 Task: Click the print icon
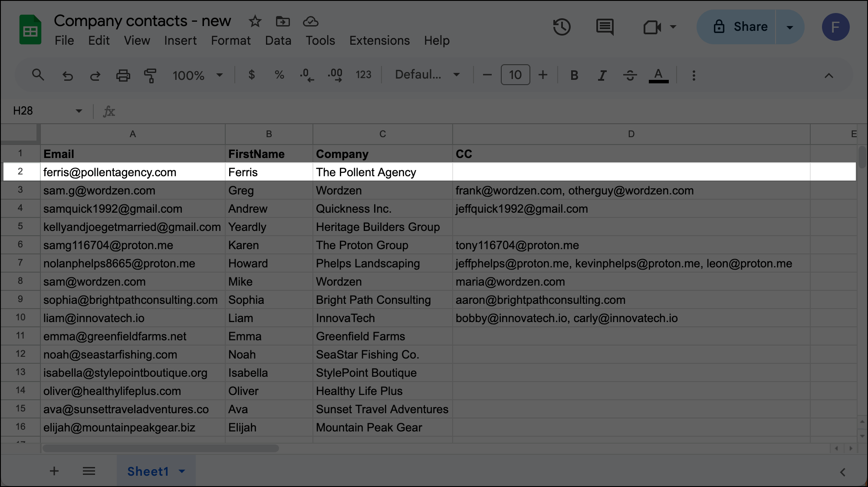point(123,76)
